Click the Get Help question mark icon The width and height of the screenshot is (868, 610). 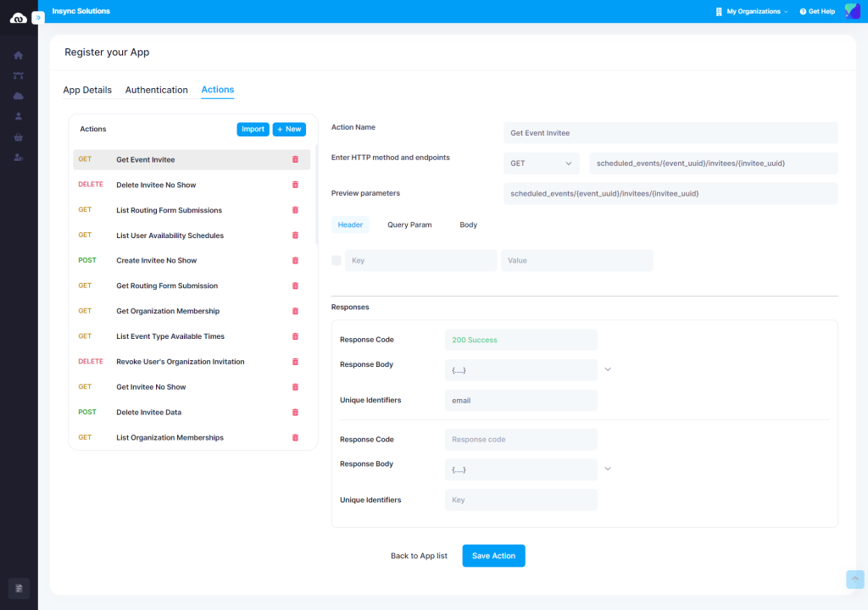pos(804,11)
